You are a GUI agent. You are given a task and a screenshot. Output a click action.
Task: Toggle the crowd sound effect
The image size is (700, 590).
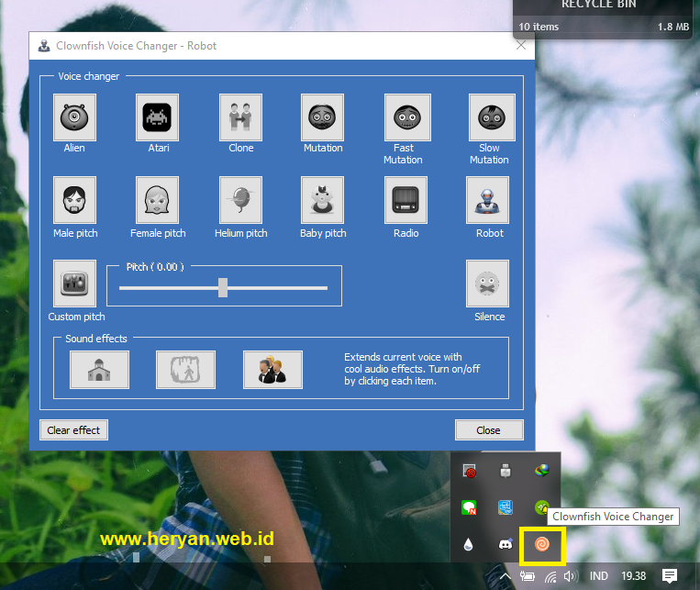tap(272, 370)
